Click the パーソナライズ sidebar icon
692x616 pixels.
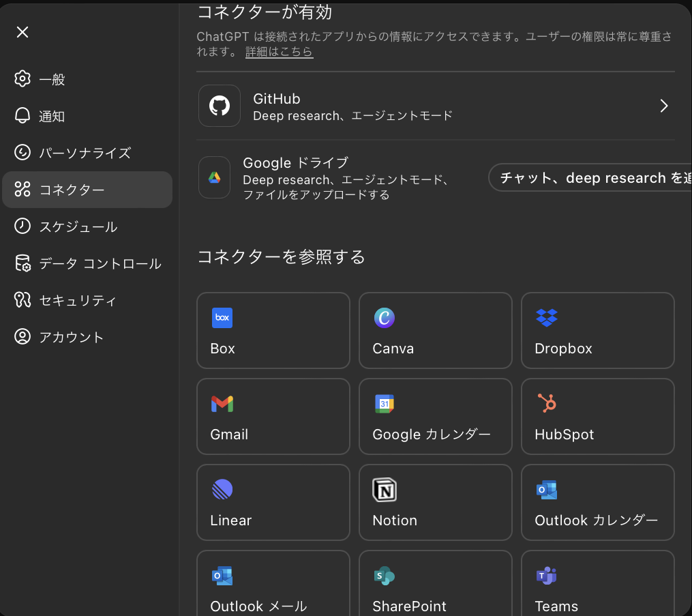pyautogui.click(x=22, y=152)
